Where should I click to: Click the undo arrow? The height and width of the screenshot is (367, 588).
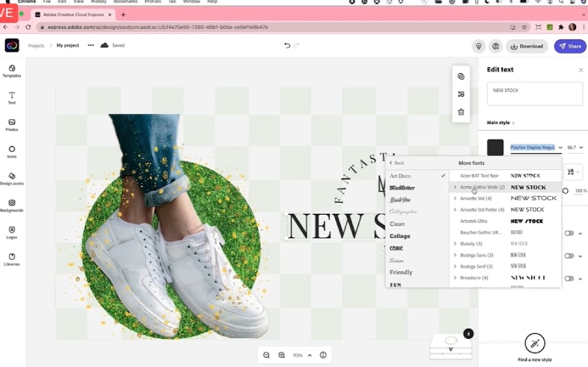[x=287, y=46]
